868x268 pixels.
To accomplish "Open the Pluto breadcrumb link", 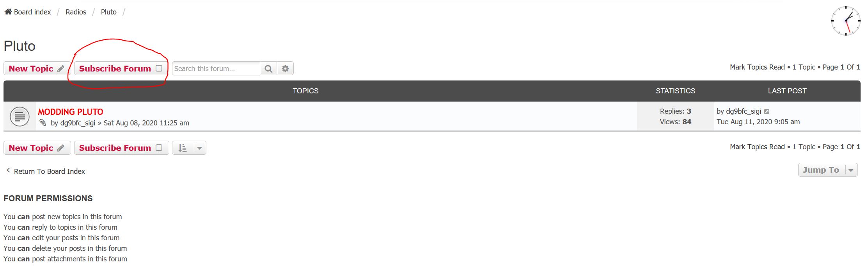I will pos(108,12).
